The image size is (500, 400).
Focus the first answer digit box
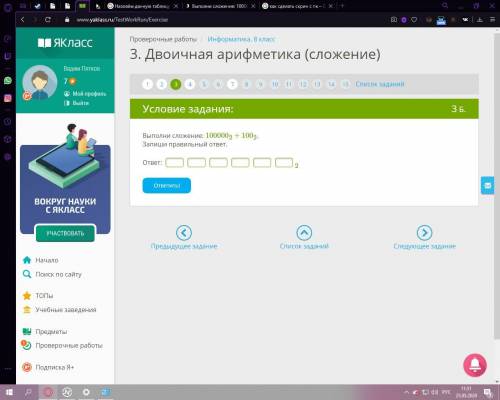(175, 163)
